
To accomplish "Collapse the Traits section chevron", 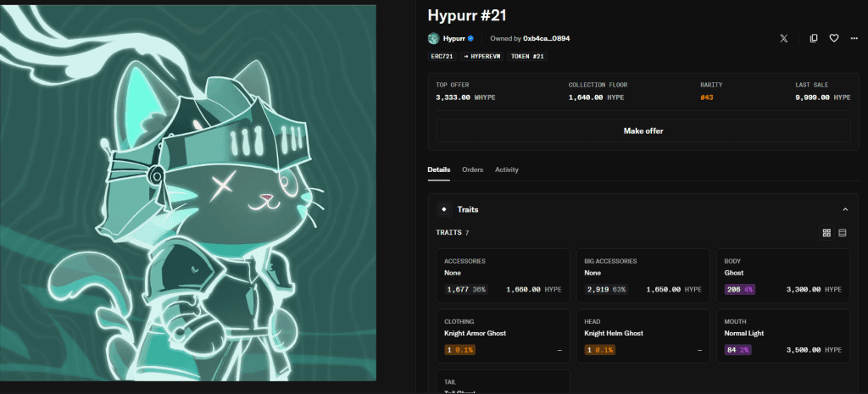I will 845,210.
